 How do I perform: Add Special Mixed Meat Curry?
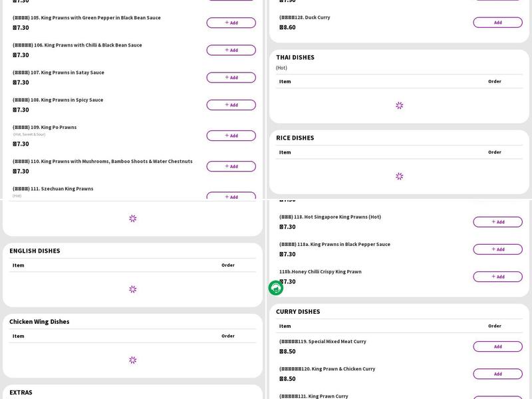pos(497,346)
